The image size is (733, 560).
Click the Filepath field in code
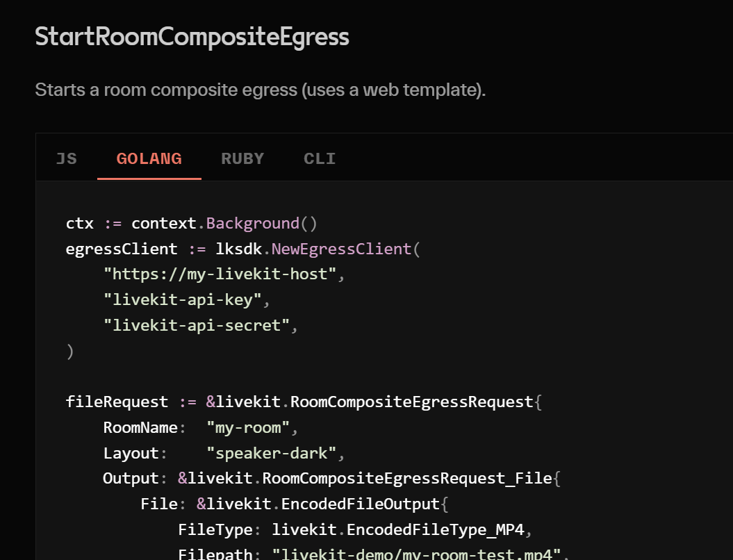click(x=215, y=554)
